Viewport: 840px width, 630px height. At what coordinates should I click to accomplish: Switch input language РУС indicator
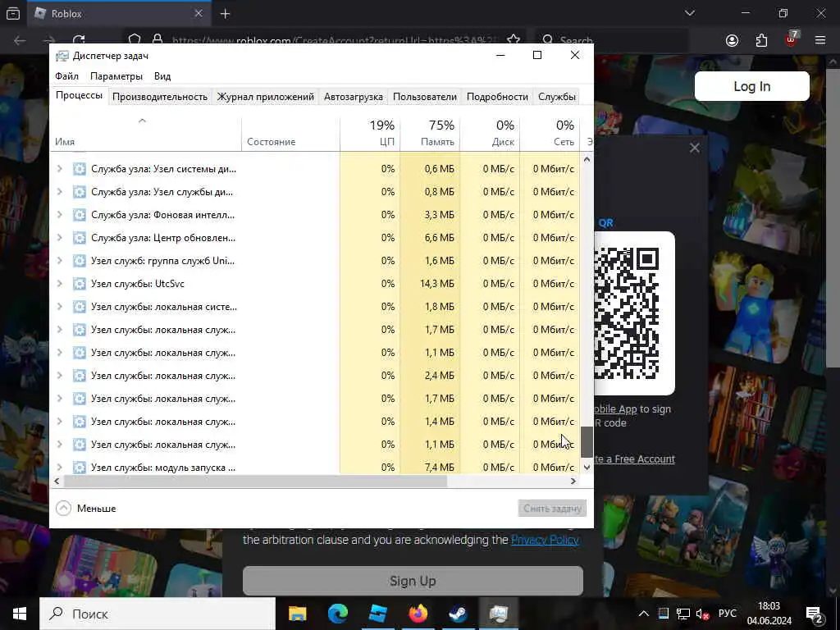tap(727, 614)
